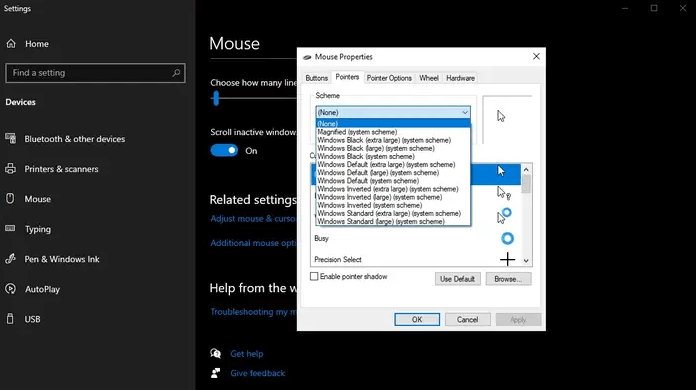Click pointer list scroll up arrow
The height and width of the screenshot is (390, 696).
click(526, 169)
